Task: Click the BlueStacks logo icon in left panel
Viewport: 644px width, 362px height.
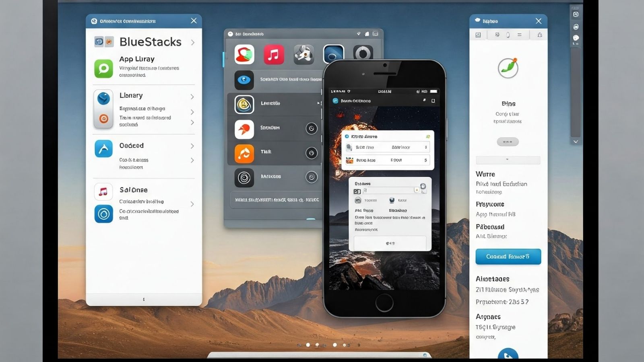Action: [x=104, y=41]
